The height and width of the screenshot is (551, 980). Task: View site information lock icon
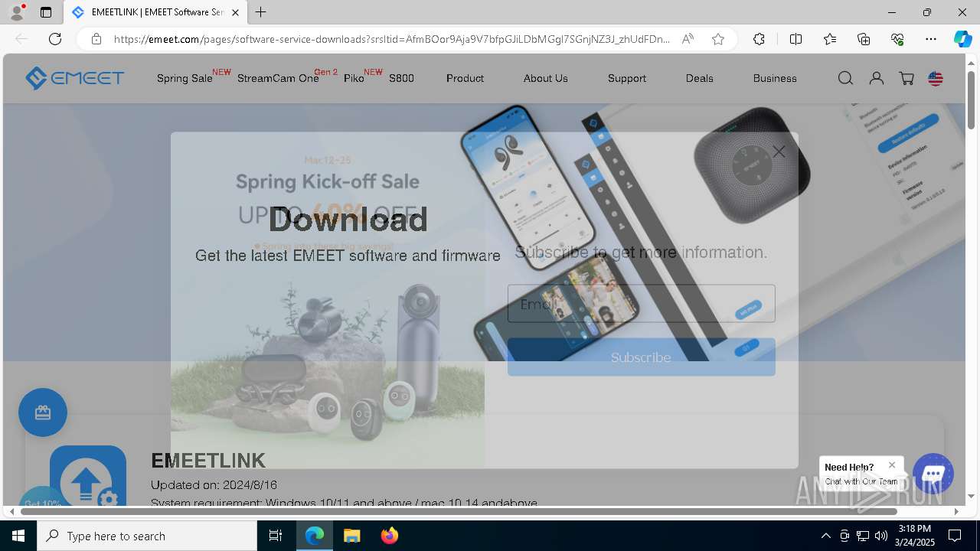coord(96,39)
